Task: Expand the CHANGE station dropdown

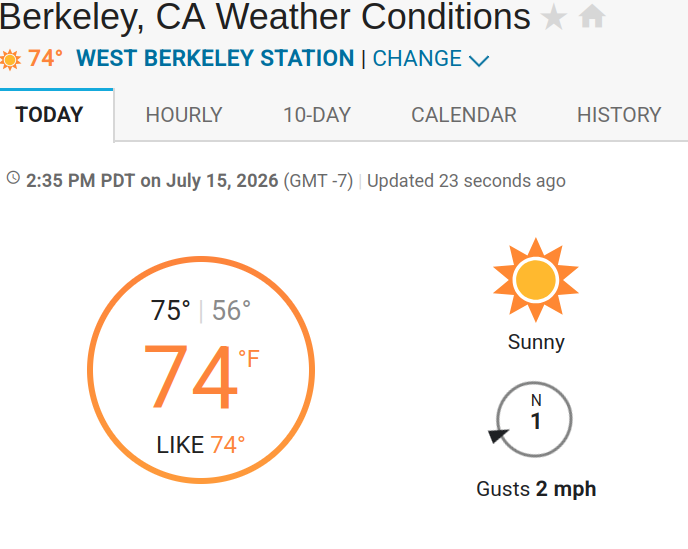Action: pos(430,59)
